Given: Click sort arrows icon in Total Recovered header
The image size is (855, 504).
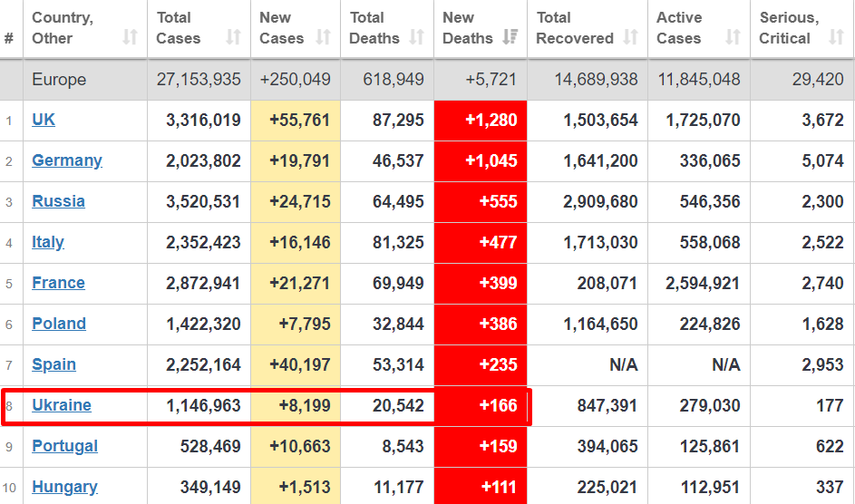Looking at the screenshot, I should pos(630,38).
